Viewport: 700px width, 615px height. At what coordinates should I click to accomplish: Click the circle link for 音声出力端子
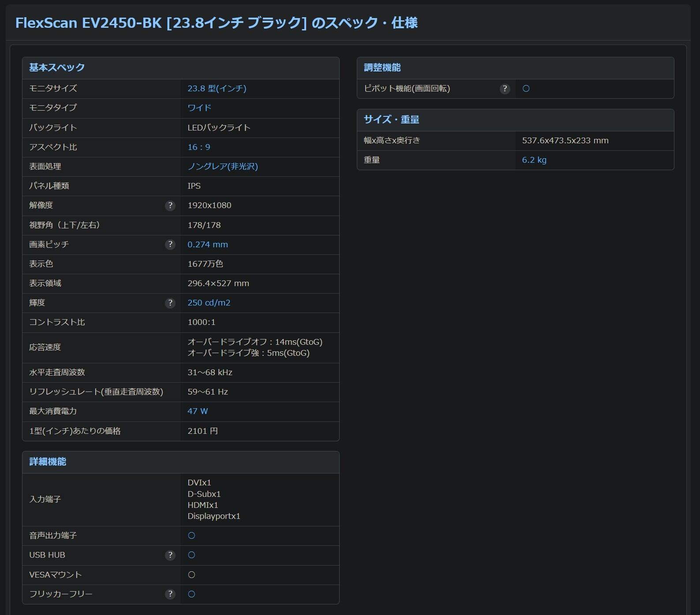coord(191,536)
